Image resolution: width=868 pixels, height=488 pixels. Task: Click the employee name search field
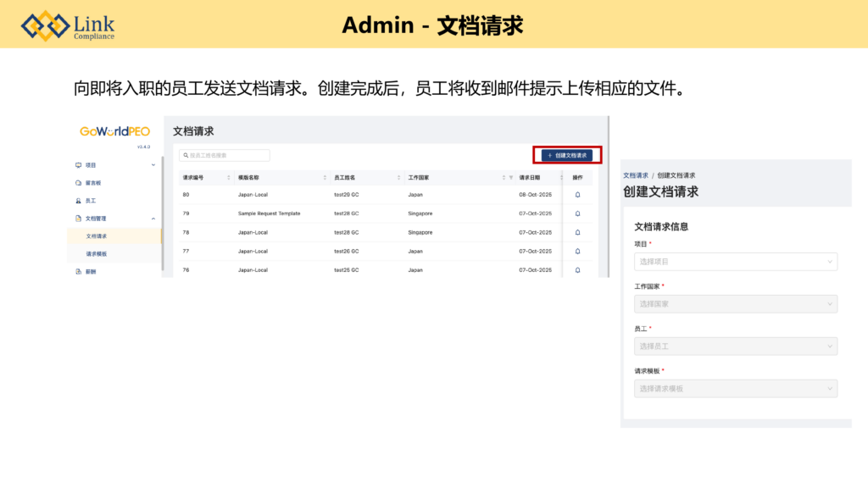click(x=225, y=156)
